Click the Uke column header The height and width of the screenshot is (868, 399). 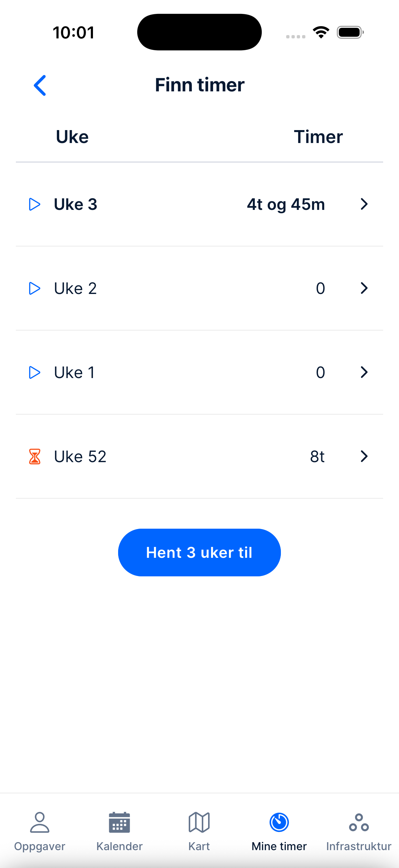point(72,137)
